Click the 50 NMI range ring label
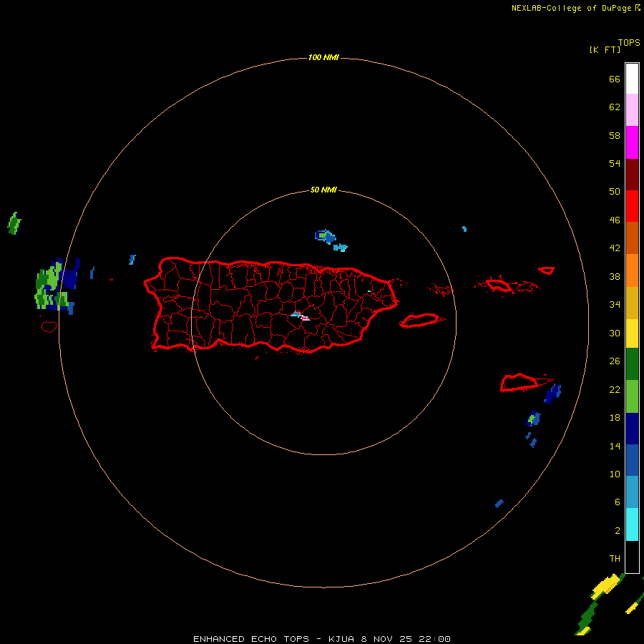 click(323, 190)
